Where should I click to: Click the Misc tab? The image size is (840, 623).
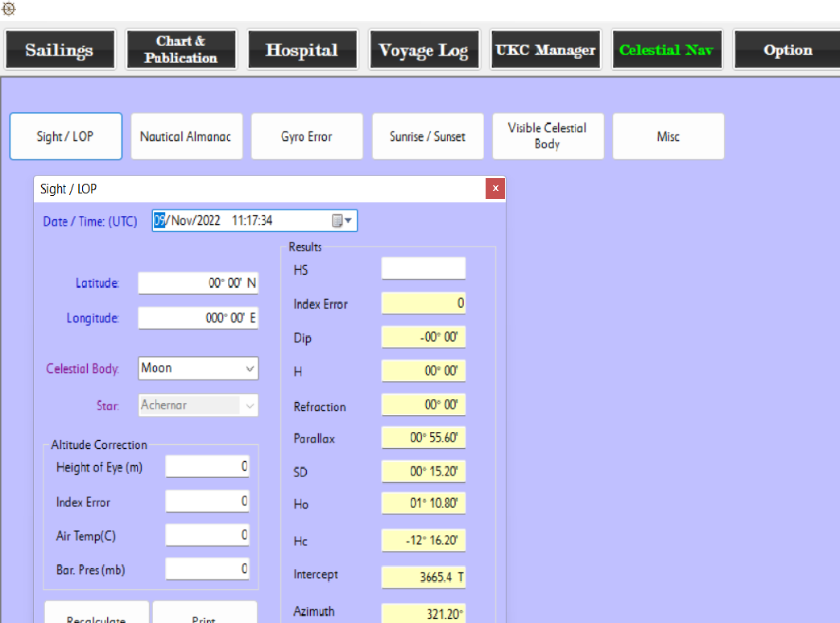[668, 136]
